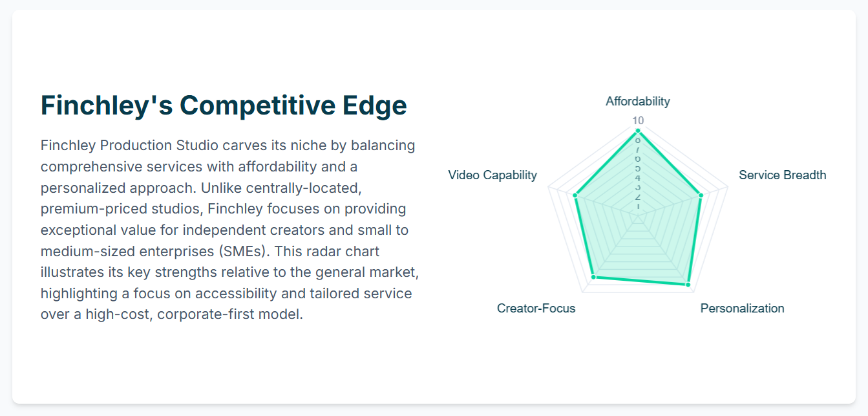Click green line between Affordability and Service Breadth points
868x416 pixels.
tap(670, 162)
